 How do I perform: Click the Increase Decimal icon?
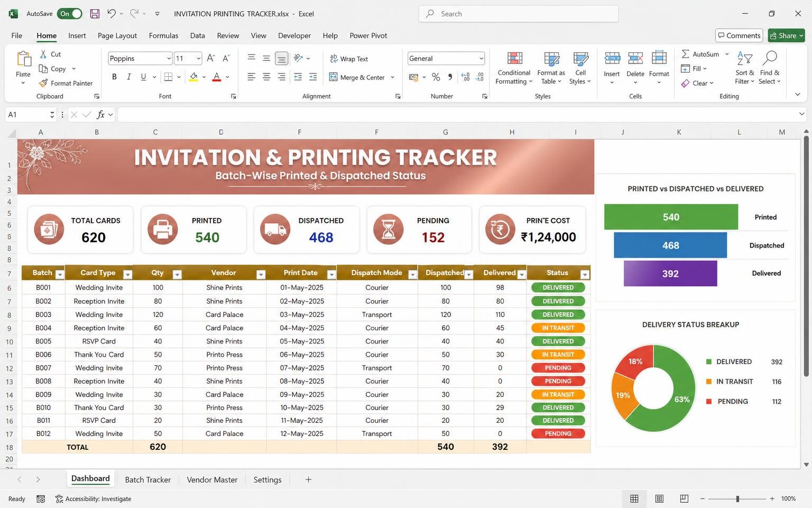pos(465,77)
